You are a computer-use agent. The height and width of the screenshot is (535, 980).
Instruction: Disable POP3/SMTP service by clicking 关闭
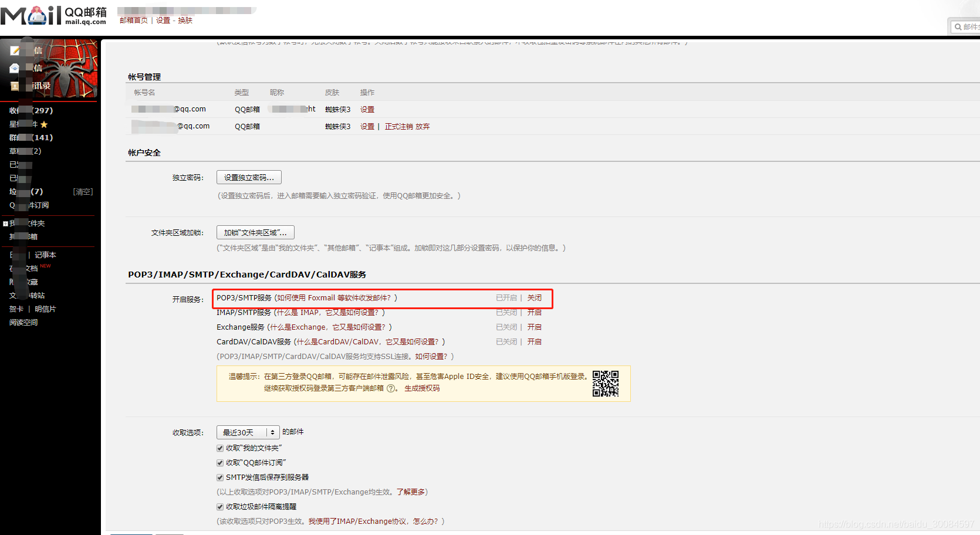535,297
